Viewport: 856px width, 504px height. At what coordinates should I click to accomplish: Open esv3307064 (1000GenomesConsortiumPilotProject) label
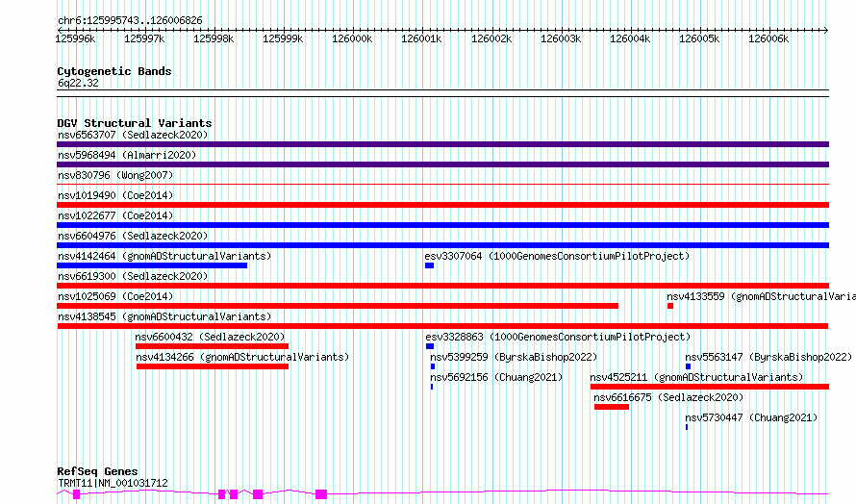(x=557, y=256)
